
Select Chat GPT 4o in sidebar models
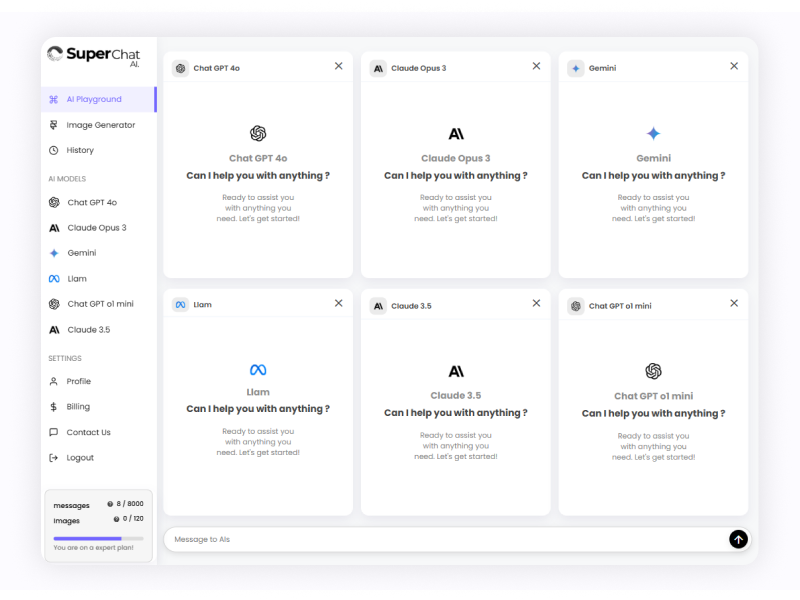[x=92, y=203]
